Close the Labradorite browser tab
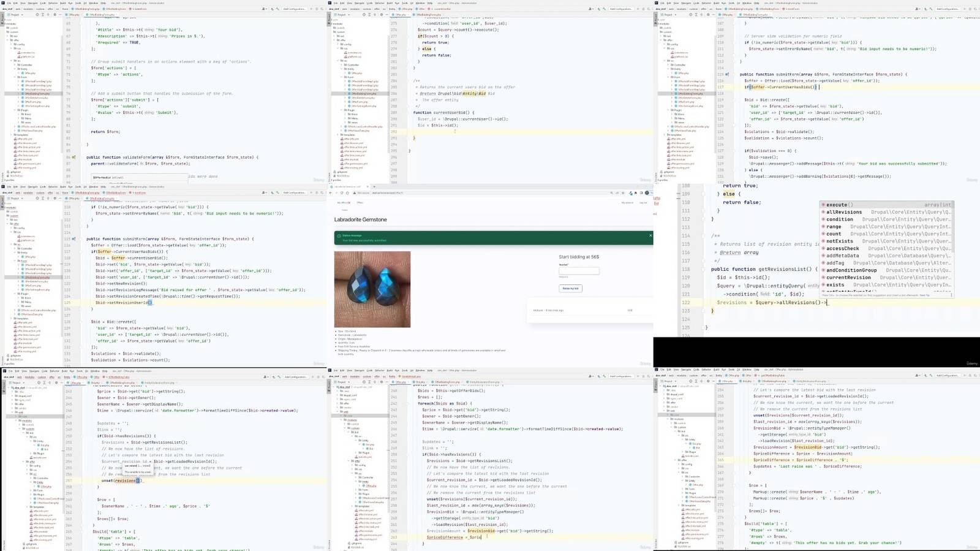The image size is (980, 551). pyautogui.click(x=367, y=187)
